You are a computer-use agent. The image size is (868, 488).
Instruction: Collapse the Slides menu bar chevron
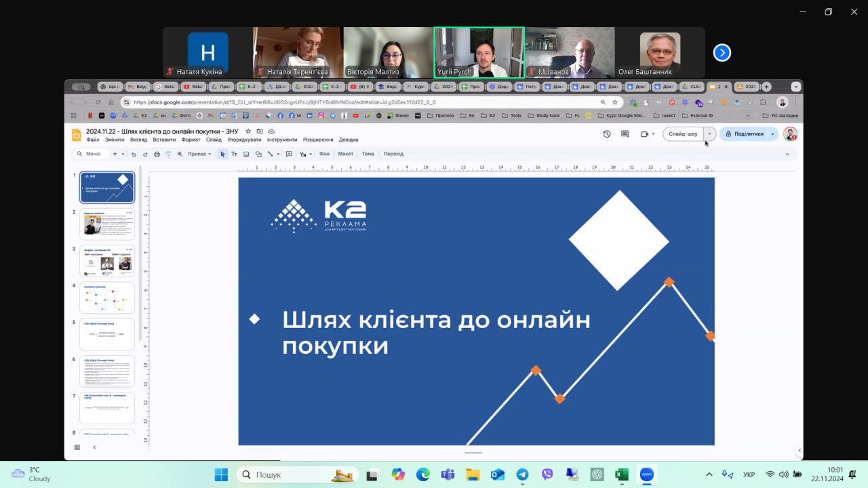pyautogui.click(x=787, y=154)
